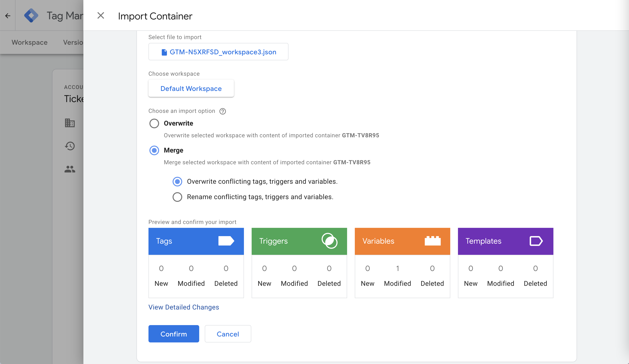The height and width of the screenshot is (364, 629).
Task: Click the Templates Modified count
Action: tap(501, 268)
